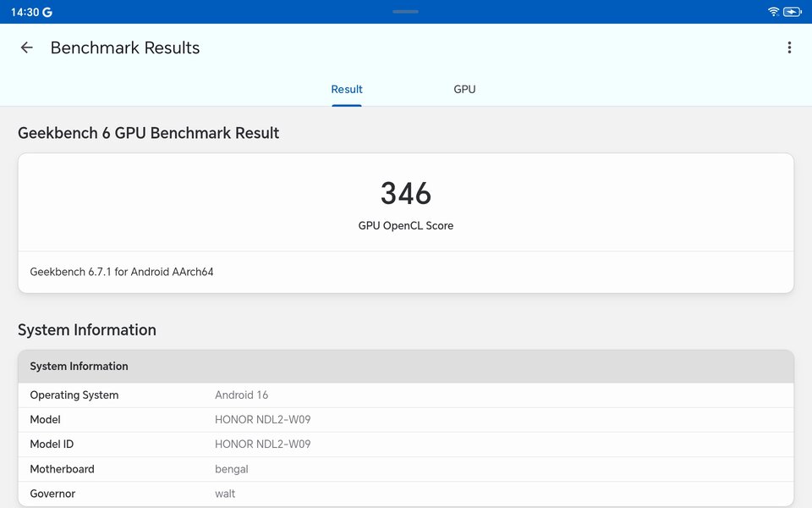Tap the bengal motherboard value
This screenshot has width=812, height=508.
(x=232, y=469)
